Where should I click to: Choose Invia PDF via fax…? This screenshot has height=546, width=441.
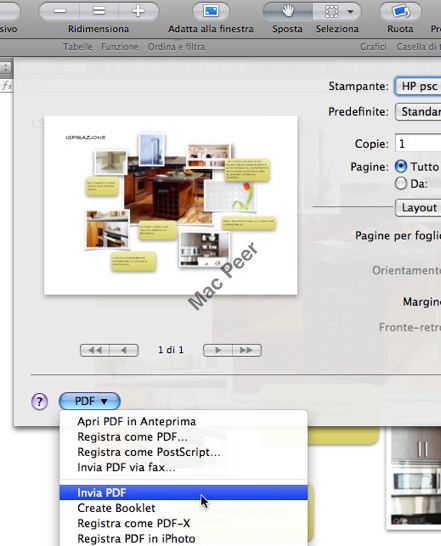tap(184, 467)
